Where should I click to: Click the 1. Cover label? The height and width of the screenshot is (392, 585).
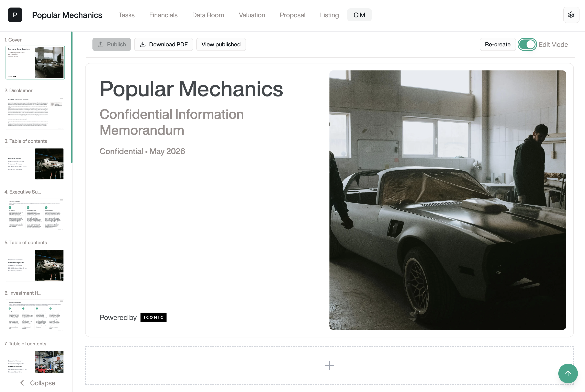pos(13,40)
